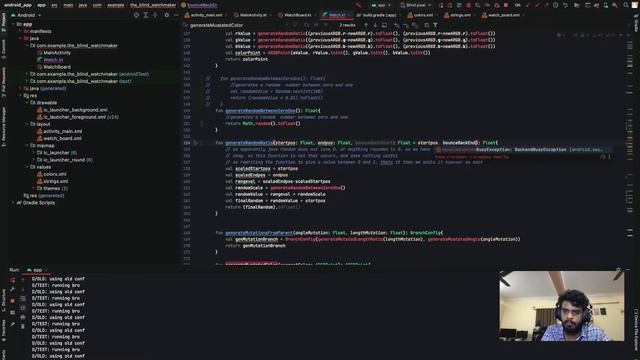The image size is (640, 360).
Task: Click the the_blind_watchmaker breadcrumb
Action: [153, 5]
